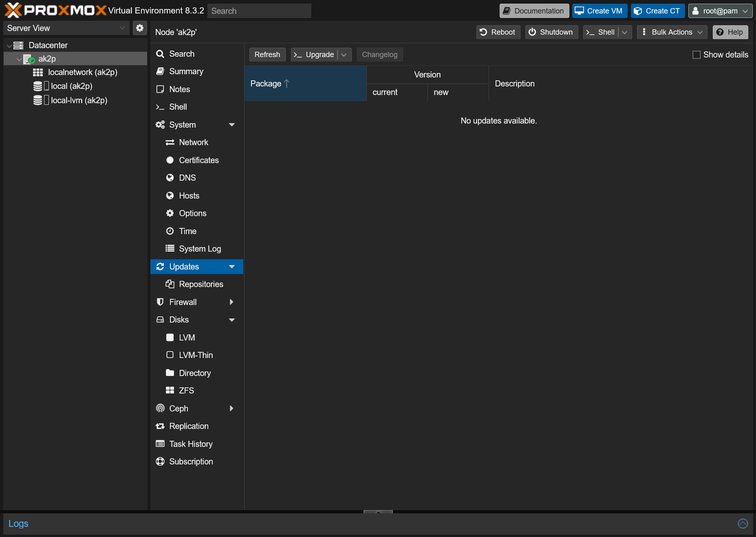Select LVM-Thin in the Disks menu
The height and width of the screenshot is (537, 756).
[197, 355]
